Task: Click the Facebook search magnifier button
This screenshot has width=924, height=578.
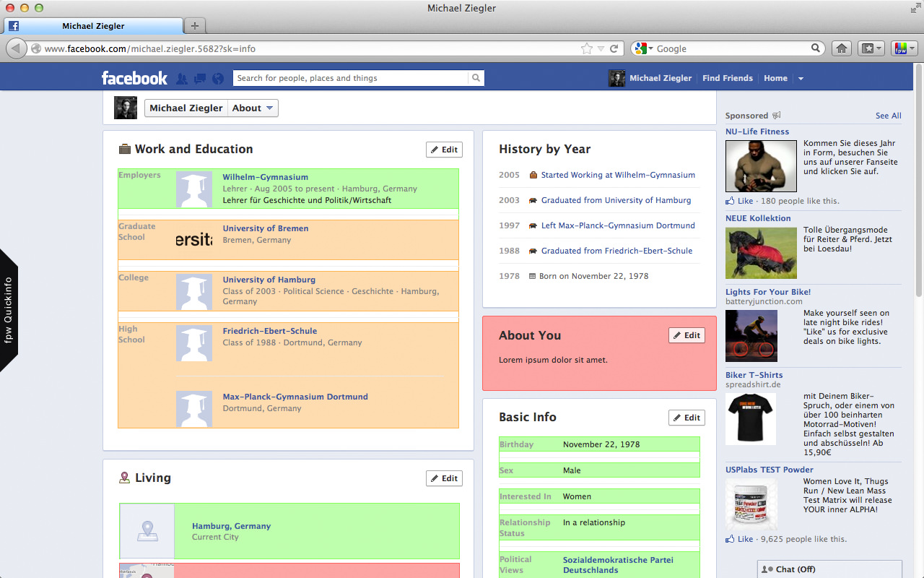Action: pyautogui.click(x=476, y=78)
